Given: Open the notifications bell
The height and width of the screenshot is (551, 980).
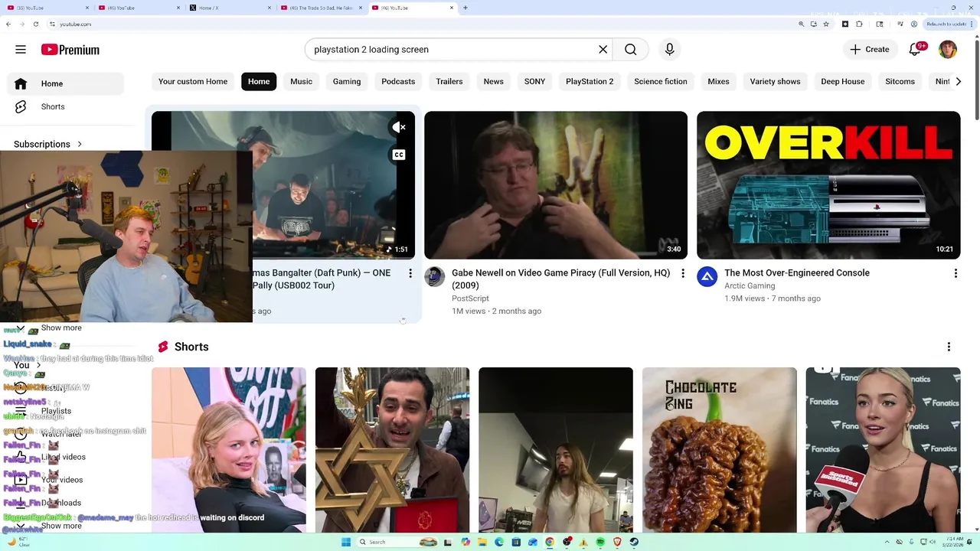Looking at the screenshot, I should [x=914, y=50].
